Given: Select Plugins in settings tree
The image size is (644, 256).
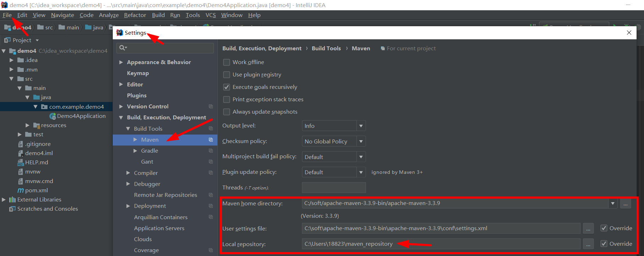Looking at the screenshot, I should (x=137, y=95).
